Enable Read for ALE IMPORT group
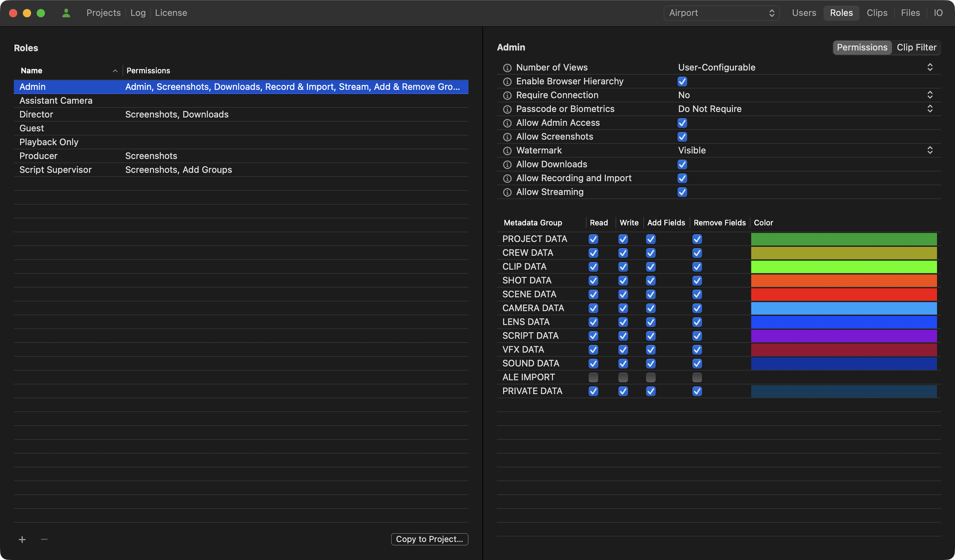 click(x=593, y=377)
